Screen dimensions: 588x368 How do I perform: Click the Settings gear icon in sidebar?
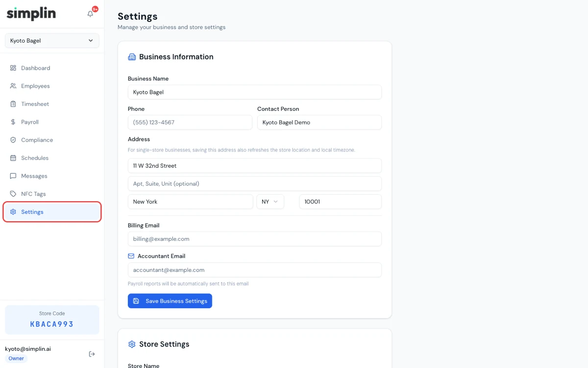13,212
